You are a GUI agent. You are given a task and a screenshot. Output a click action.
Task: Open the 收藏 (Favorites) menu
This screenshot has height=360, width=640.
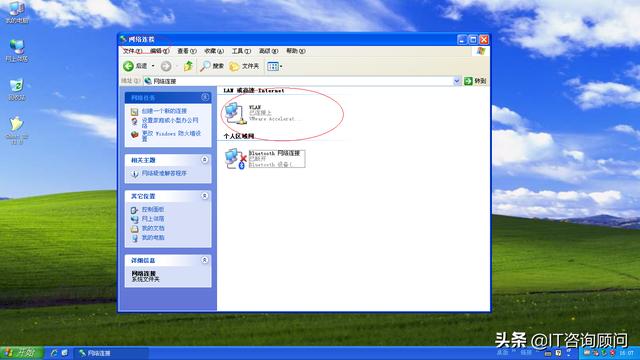pos(214,51)
